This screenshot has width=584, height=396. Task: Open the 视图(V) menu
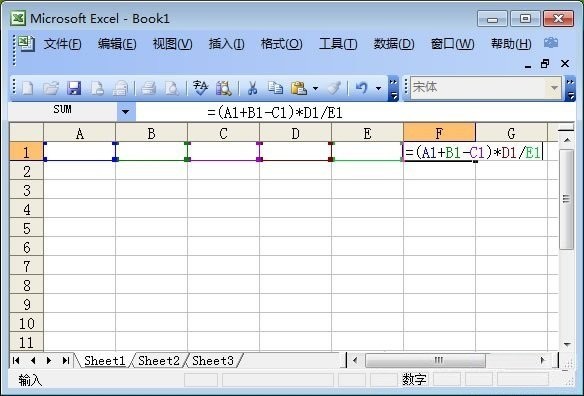[172, 44]
